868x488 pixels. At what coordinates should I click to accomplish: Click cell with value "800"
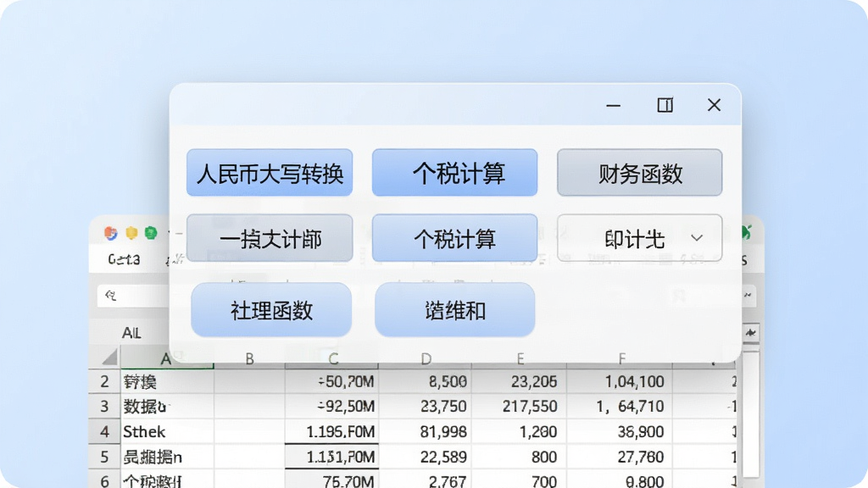point(519,457)
